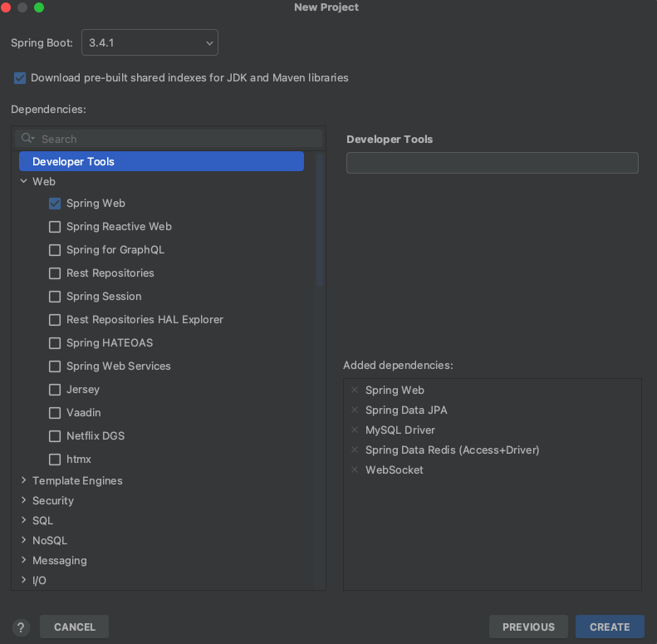Select Spring Data JPA in added list
The width and height of the screenshot is (657, 644).
406,410
